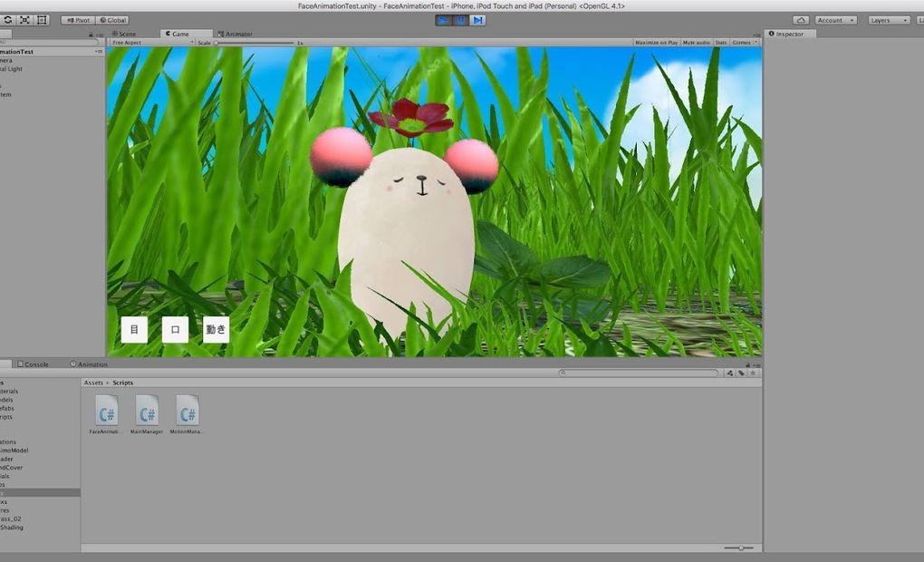
Task: Open the scene options menu beside FaceAnimationTest
Action: click(x=99, y=52)
